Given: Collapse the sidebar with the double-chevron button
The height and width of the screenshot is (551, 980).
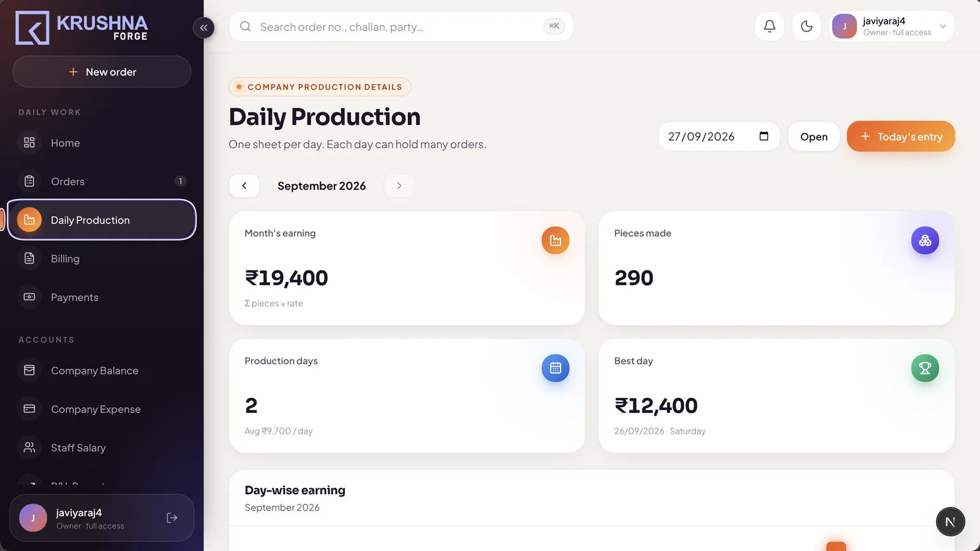Looking at the screenshot, I should tap(203, 28).
